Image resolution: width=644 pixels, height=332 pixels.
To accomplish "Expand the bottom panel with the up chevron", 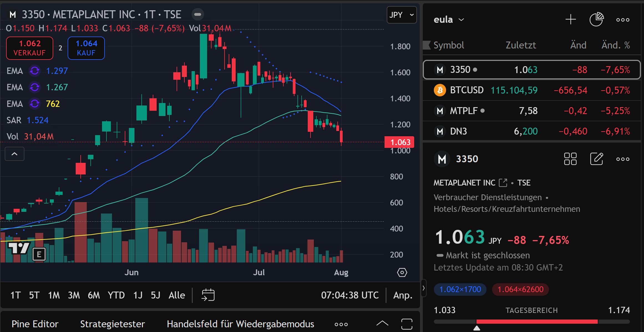I will tap(382, 323).
